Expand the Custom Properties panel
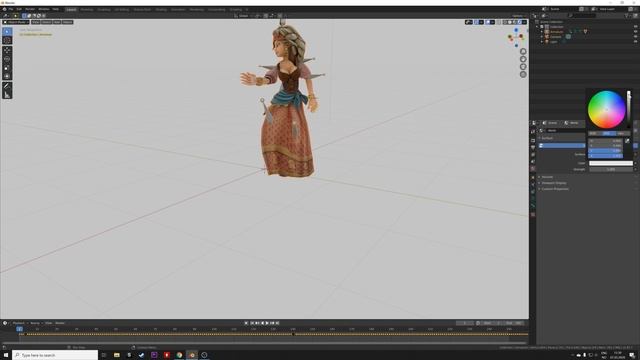Screen dimensions: 640x360 (x=554, y=189)
